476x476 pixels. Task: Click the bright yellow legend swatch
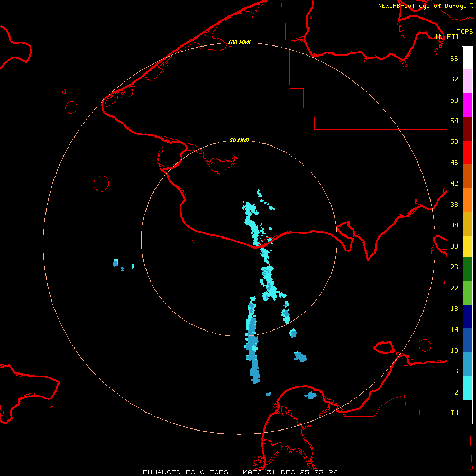tap(467, 246)
